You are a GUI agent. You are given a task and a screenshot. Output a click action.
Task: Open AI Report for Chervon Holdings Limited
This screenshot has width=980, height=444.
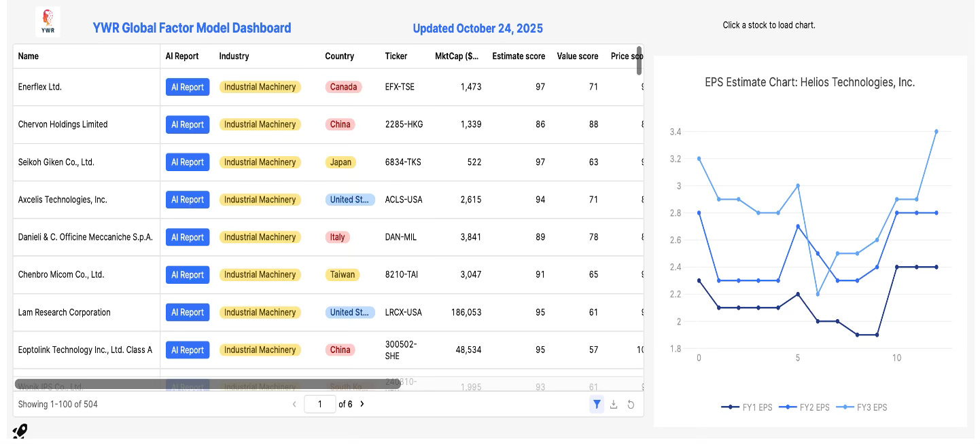(188, 124)
